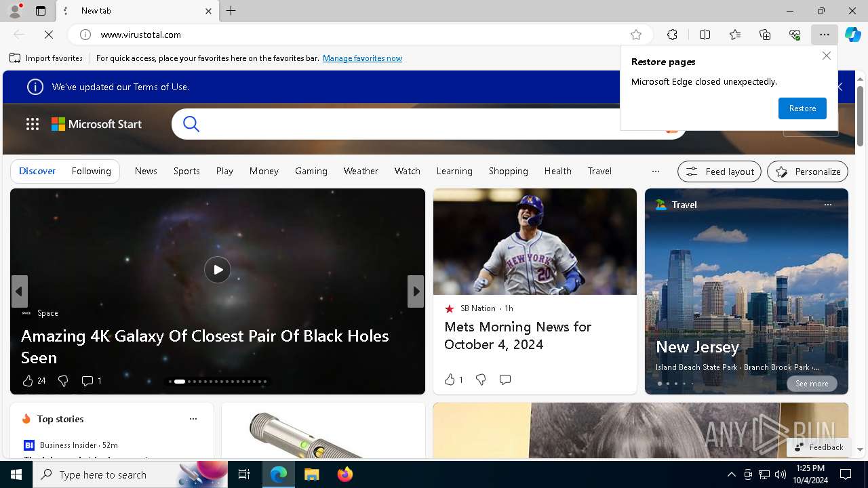Open Mets Morning News headline
The image size is (868, 488).
click(518, 335)
